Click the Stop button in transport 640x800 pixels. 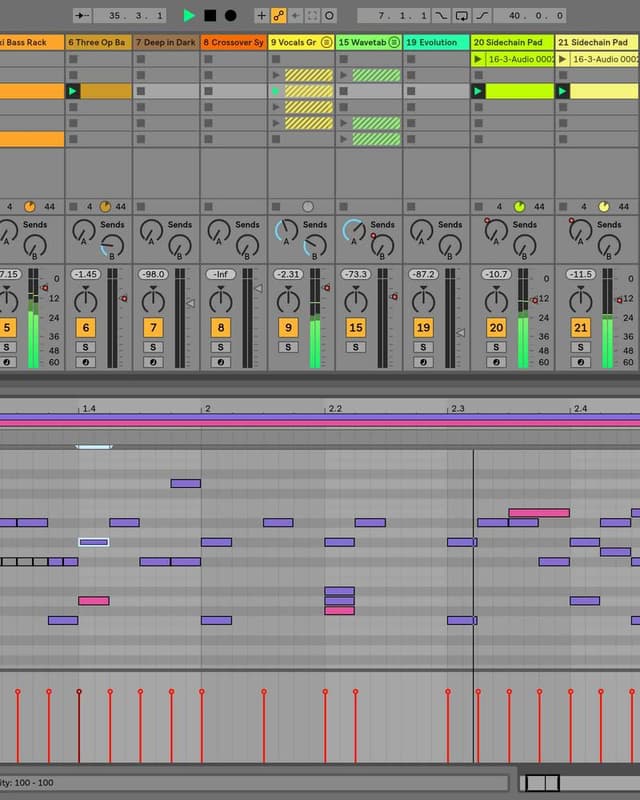tap(210, 15)
